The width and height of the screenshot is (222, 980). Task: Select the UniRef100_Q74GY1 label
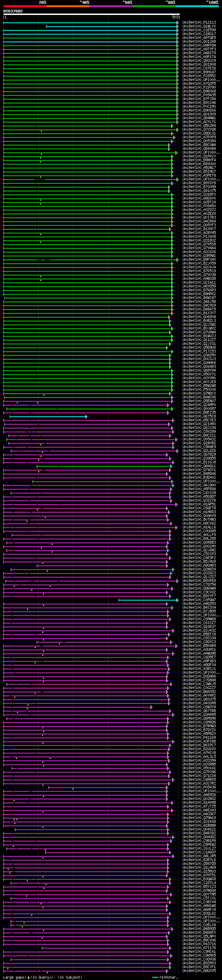[199, 470]
